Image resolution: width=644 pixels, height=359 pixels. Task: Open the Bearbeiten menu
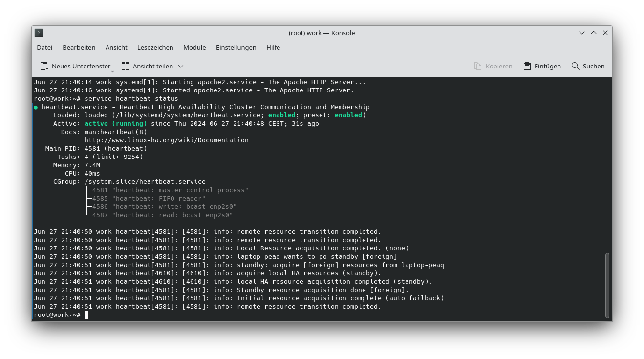tap(79, 47)
